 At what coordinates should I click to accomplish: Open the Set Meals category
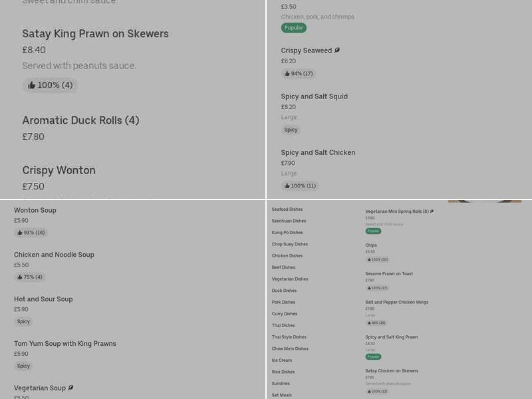tap(282, 395)
